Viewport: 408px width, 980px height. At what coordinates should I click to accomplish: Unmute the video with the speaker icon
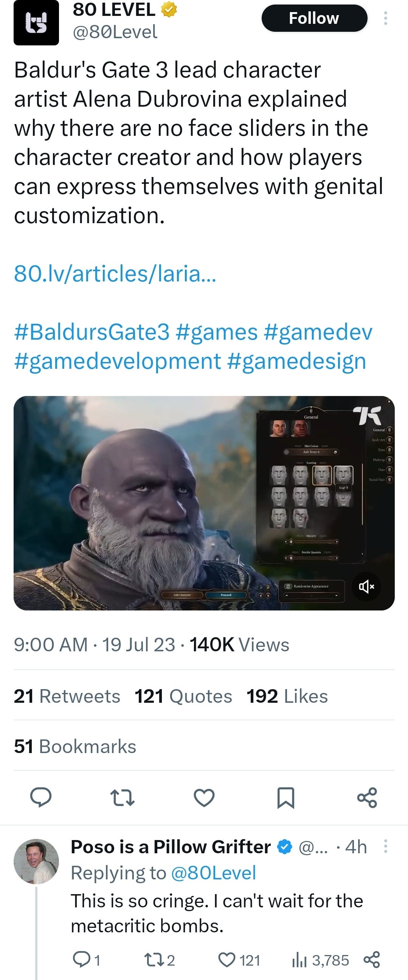pyautogui.click(x=366, y=586)
